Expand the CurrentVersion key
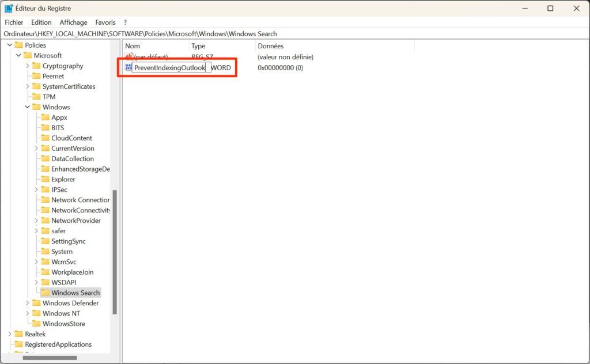This screenshot has height=364, width=590. (x=36, y=149)
